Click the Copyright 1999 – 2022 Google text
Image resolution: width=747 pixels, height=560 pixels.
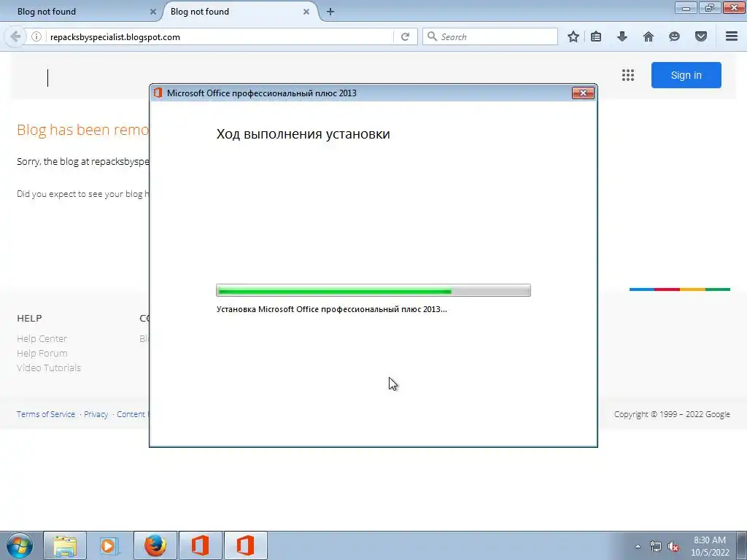click(x=672, y=414)
